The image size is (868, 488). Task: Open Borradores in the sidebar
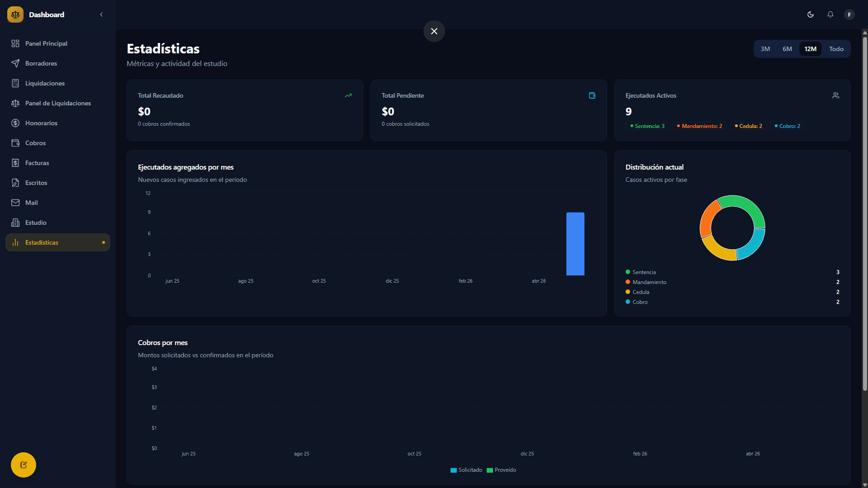58,63
